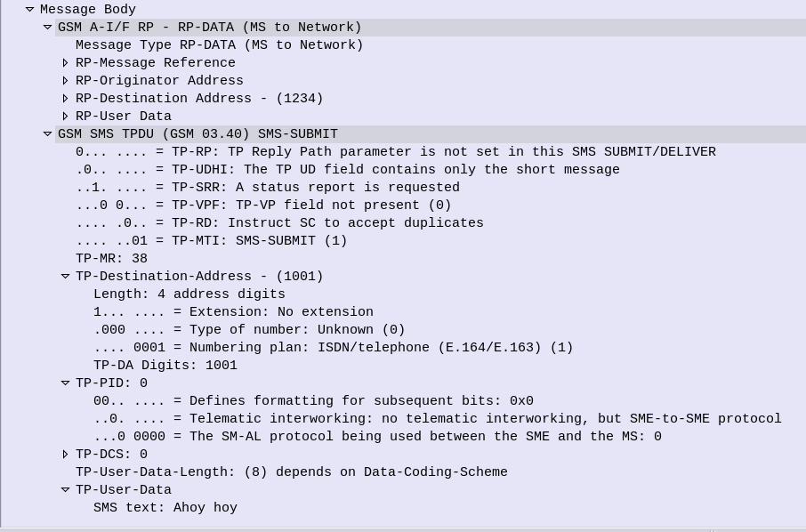Select the TP-RP Reply Path line
The width and height of the screenshot is (806, 532).
pos(396,151)
